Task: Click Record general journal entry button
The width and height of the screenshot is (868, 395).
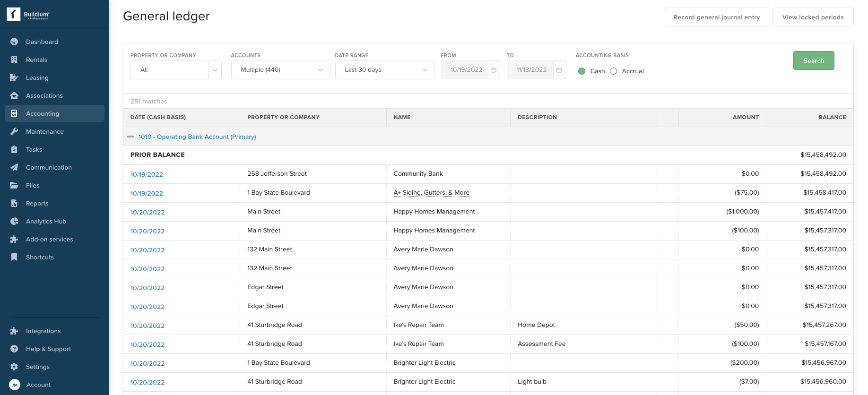Action: pyautogui.click(x=716, y=17)
